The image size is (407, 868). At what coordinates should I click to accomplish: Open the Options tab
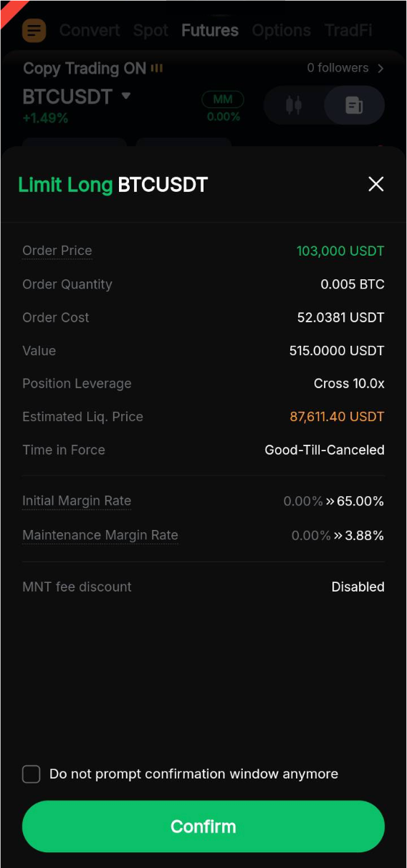coord(281,30)
